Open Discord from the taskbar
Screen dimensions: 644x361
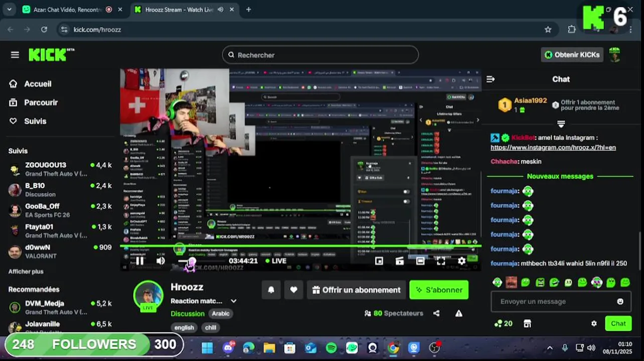tap(228, 347)
